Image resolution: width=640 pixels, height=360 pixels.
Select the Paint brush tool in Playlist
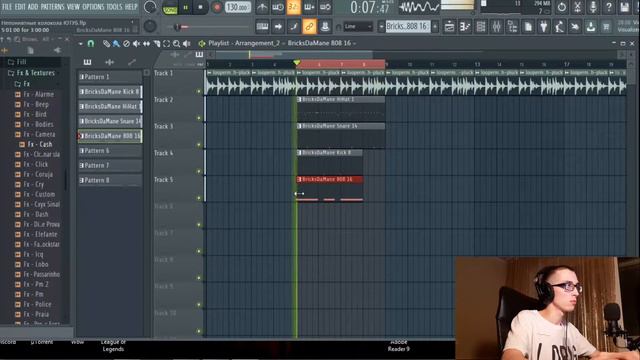coord(116,43)
